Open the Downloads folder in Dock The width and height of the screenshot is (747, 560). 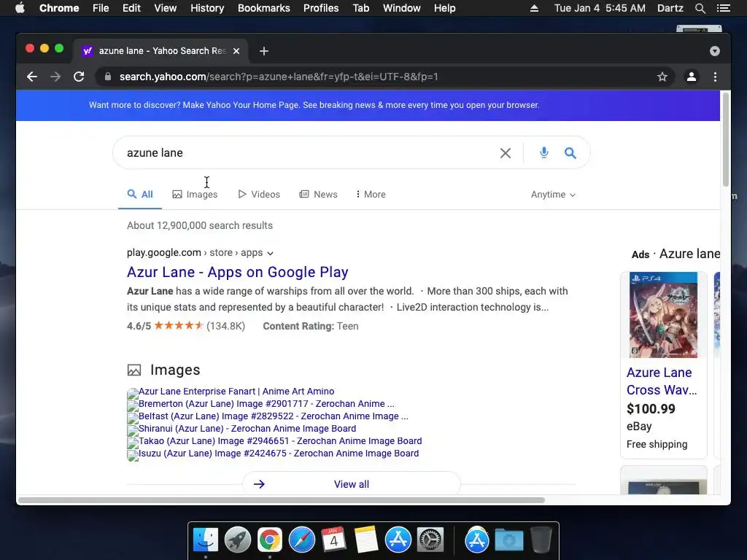508,540
